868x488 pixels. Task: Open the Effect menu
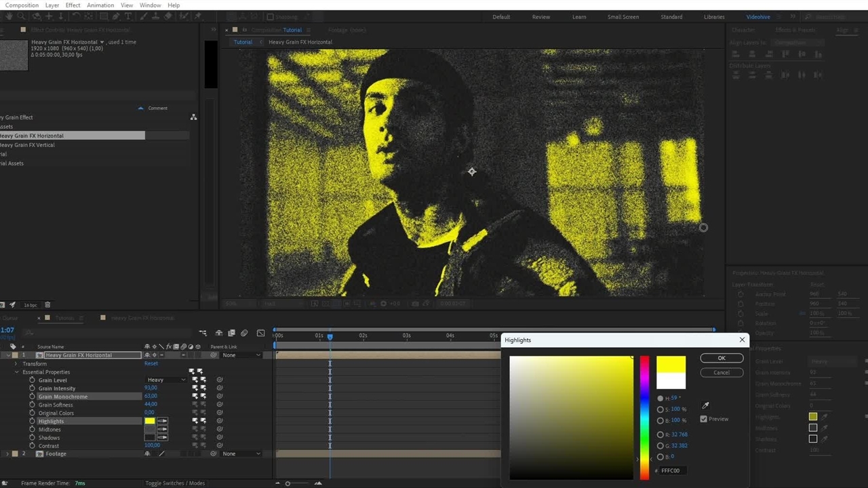[x=73, y=5]
